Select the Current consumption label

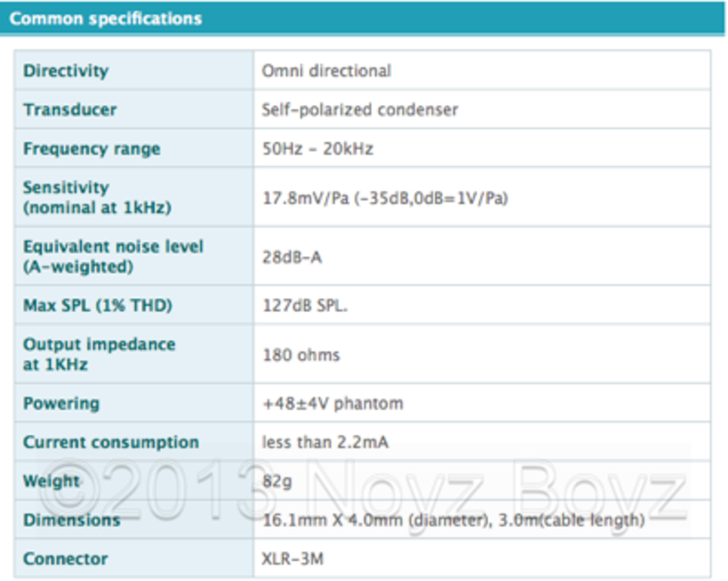click(110, 442)
